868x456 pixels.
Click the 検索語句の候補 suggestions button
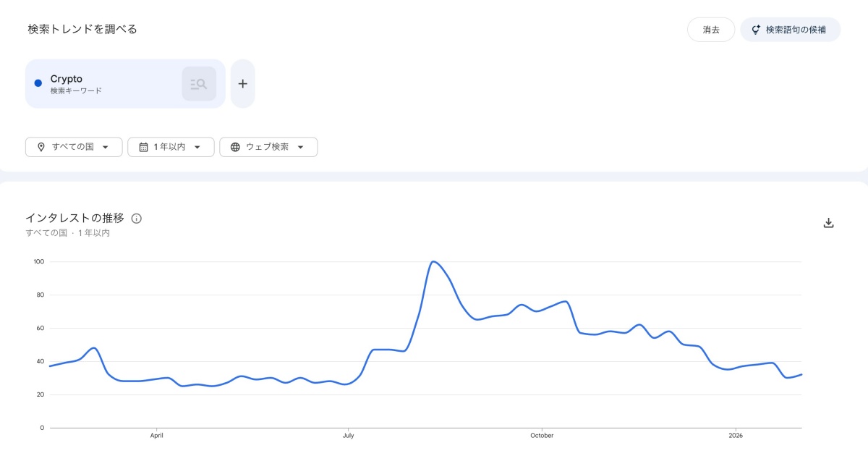pos(790,30)
